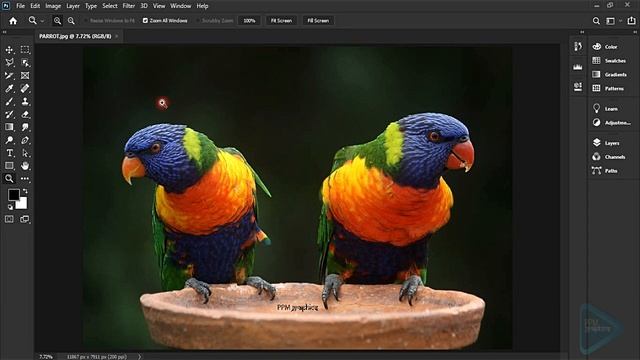Viewport: 640px width, 360px height.
Task: Change the screen mode
Action: click(25, 219)
